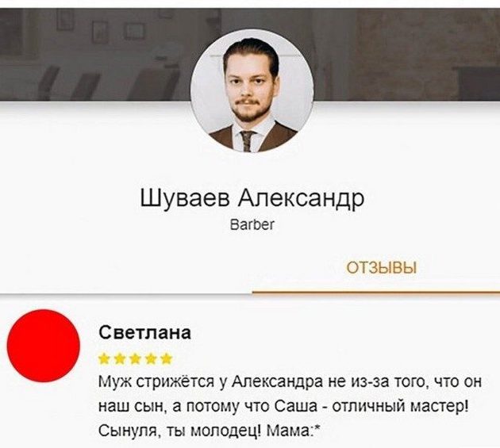Open reviewer Светлана's name
Screen dimensions: 500x448
pyautogui.click(x=145, y=333)
